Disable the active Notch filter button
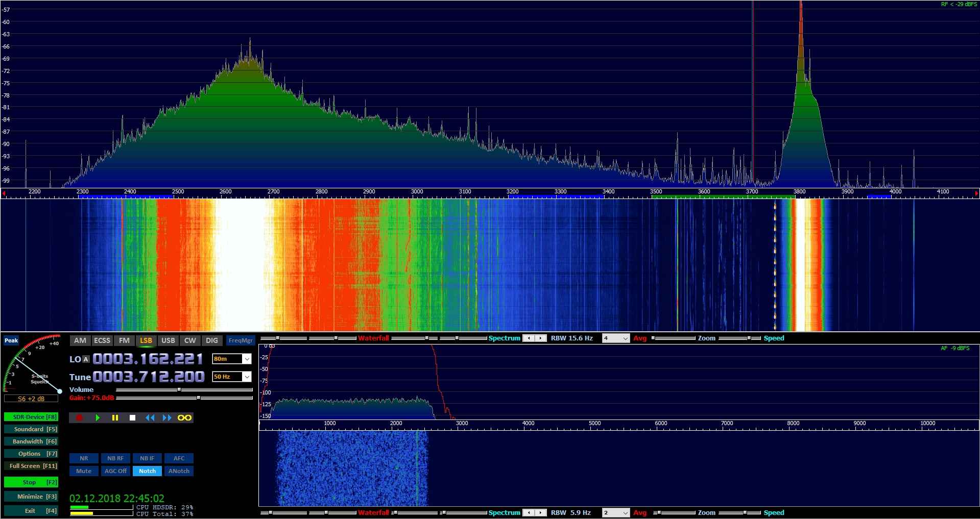 (147, 471)
